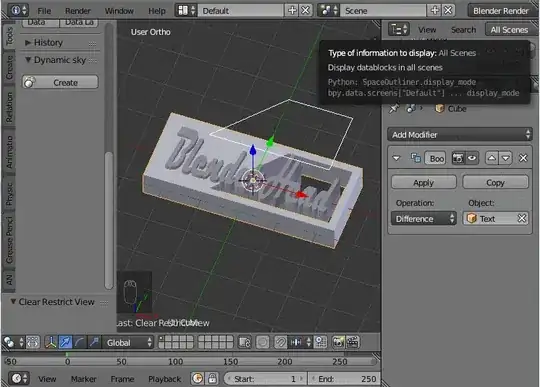The image size is (540, 387).
Task: Remove the Boolean modifier
Action: [523, 158]
